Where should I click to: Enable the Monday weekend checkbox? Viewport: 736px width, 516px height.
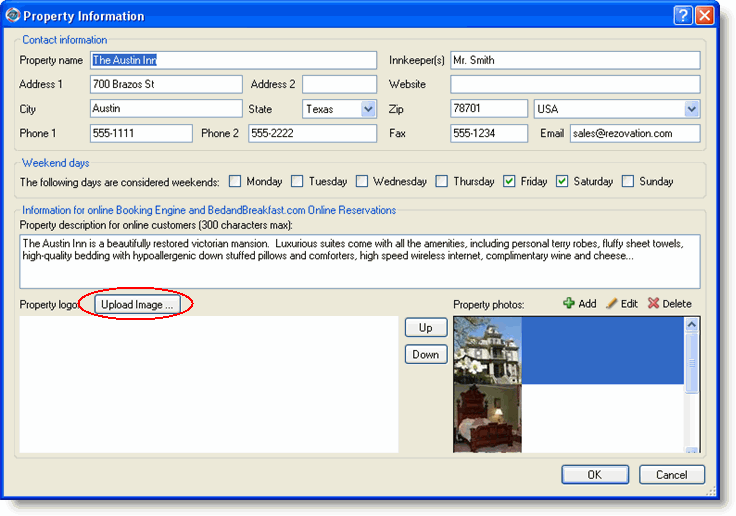pyautogui.click(x=235, y=181)
